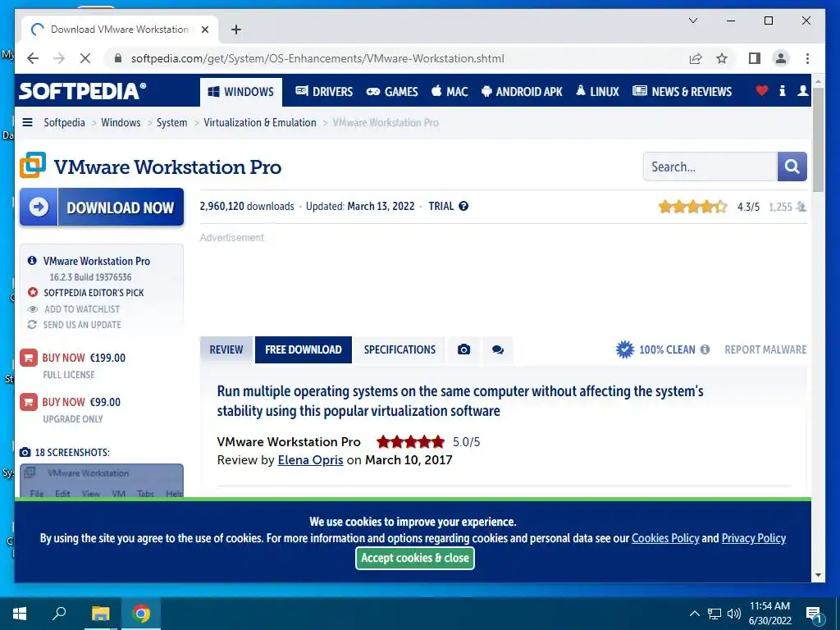Open the ANDROID APK category
Screen dimensions: 840x630
click(x=522, y=92)
